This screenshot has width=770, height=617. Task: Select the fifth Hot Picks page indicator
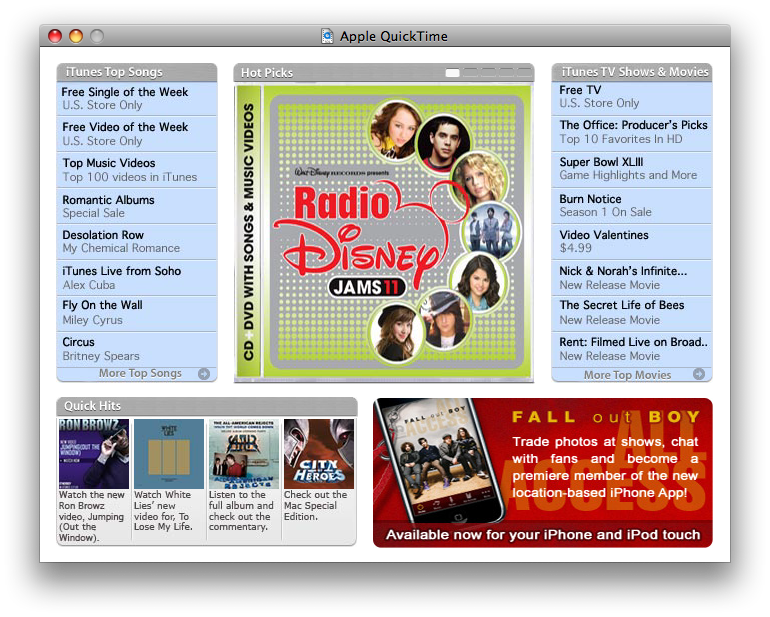pyautogui.click(x=523, y=73)
